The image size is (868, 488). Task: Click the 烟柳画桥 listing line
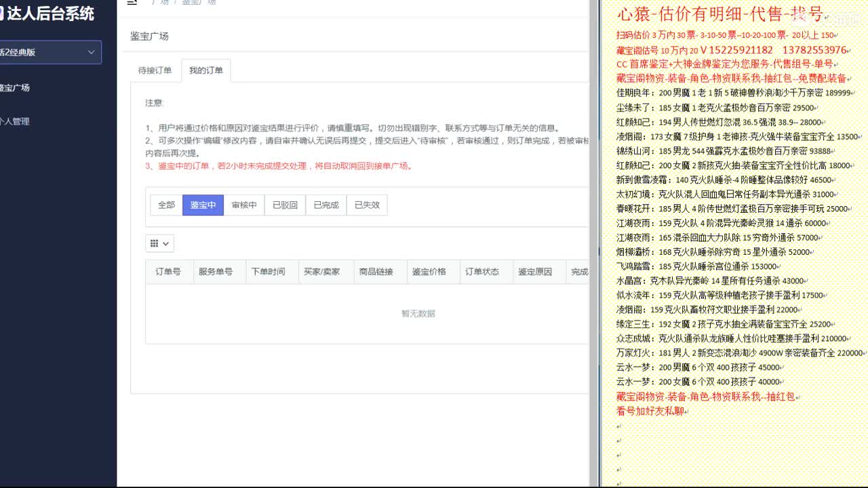point(713,251)
